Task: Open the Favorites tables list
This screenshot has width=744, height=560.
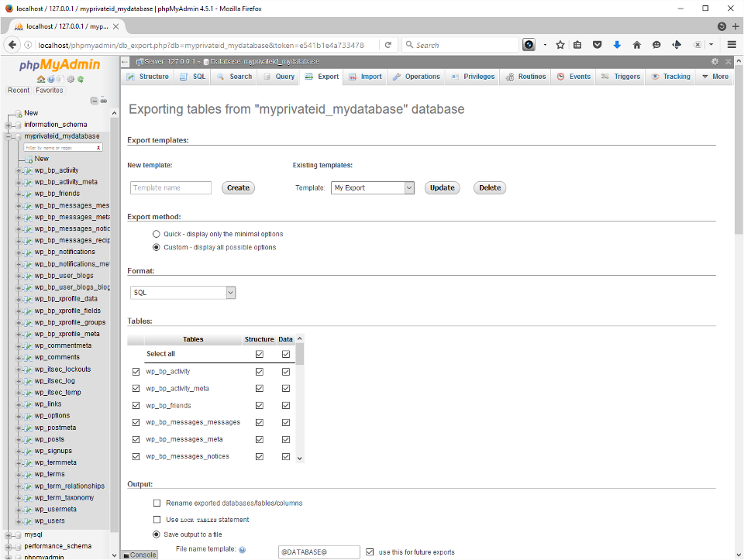Action: [50, 90]
